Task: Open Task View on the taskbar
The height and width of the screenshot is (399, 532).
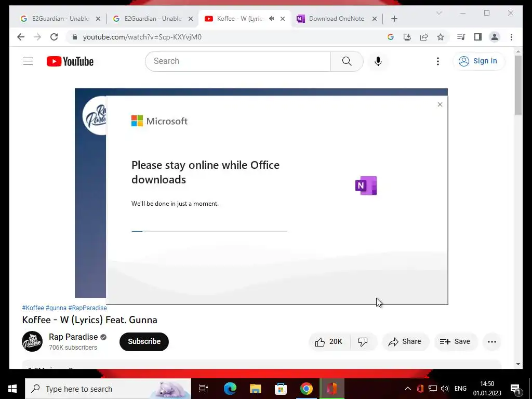Action: pos(203,389)
